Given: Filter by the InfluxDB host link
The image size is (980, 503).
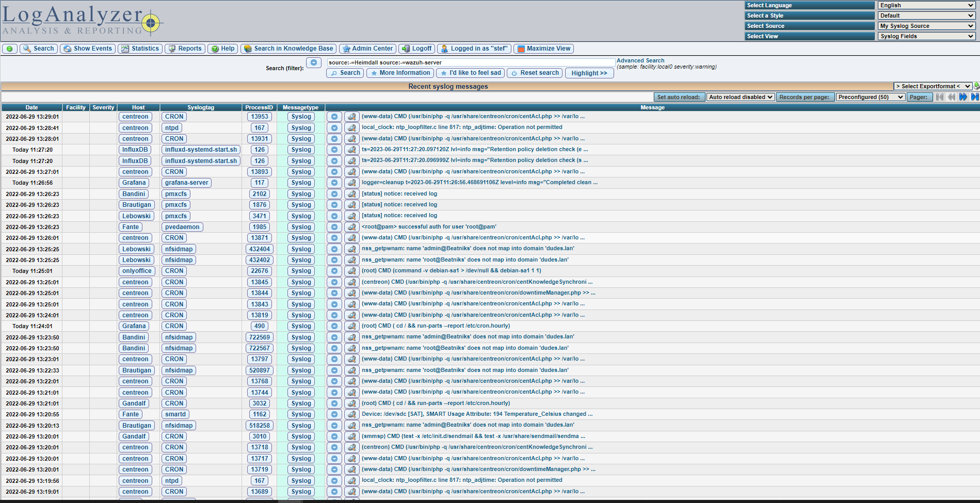Looking at the screenshot, I should pos(135,150).
